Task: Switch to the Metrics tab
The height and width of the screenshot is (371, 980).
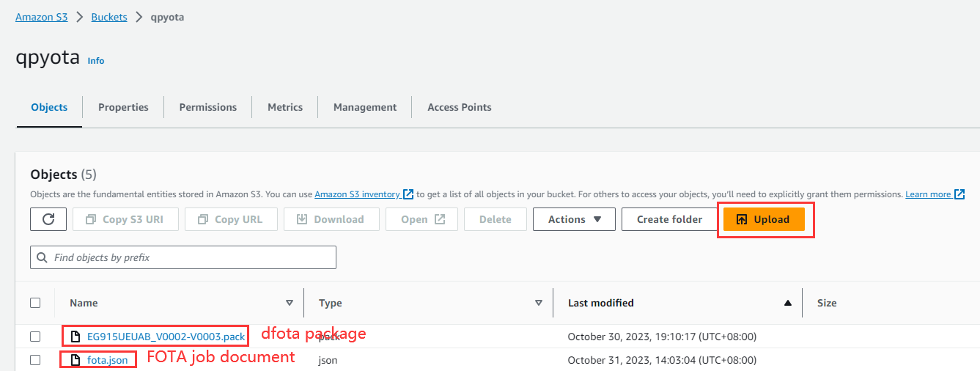Action: coord(285,107)
